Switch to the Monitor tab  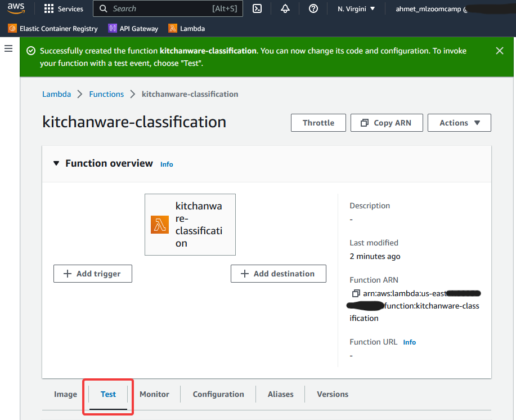click(x=154, y=394)
